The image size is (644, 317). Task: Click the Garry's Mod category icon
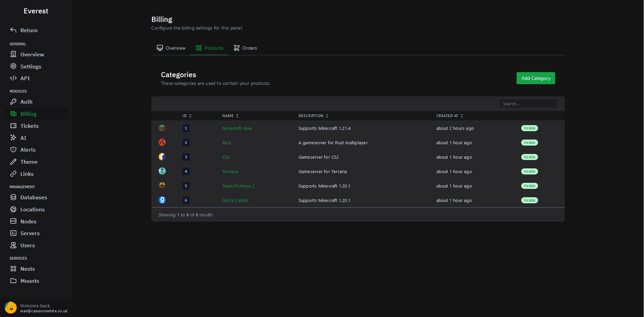[x=162, y=200]
